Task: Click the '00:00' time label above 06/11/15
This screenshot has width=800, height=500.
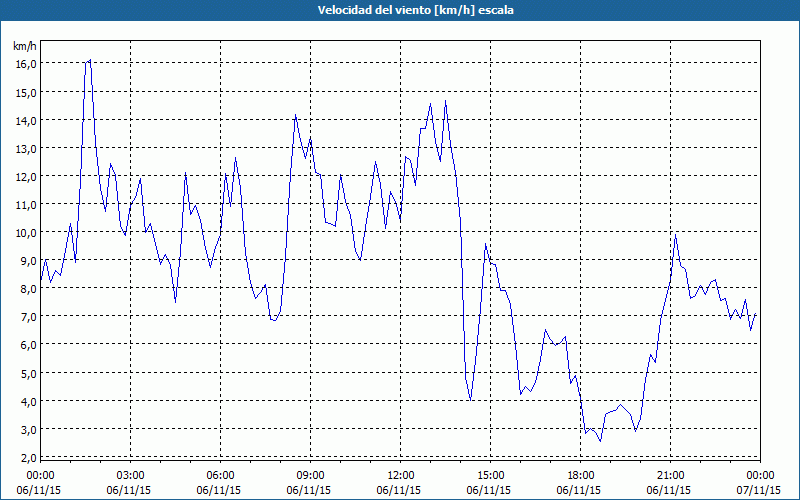Action: 40,476
